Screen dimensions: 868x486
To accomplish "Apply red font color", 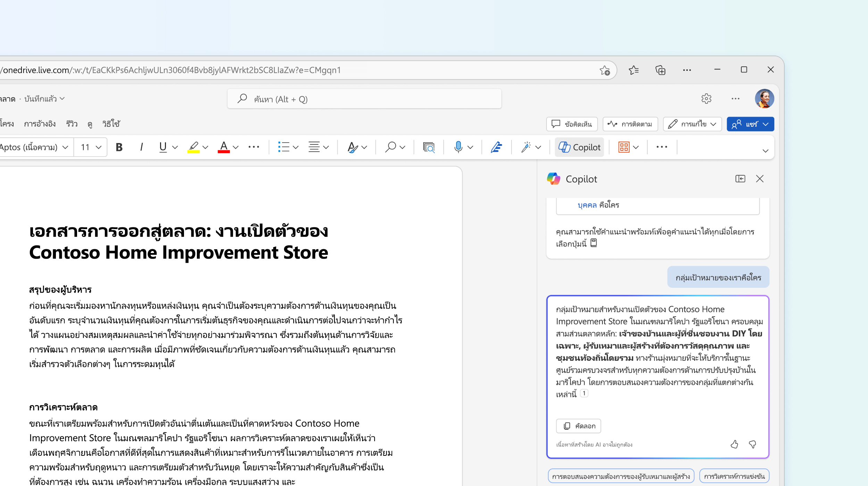I will click(224, 147).
